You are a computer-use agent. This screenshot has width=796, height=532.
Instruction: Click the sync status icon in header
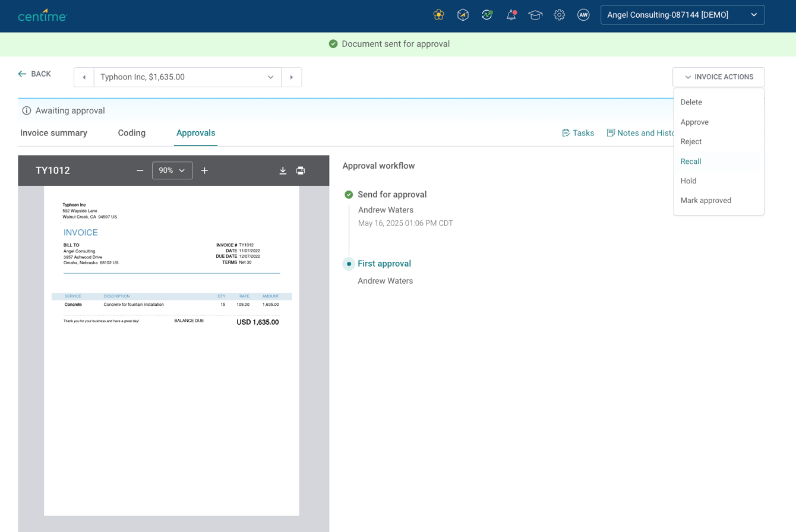[x=487, y=14]
